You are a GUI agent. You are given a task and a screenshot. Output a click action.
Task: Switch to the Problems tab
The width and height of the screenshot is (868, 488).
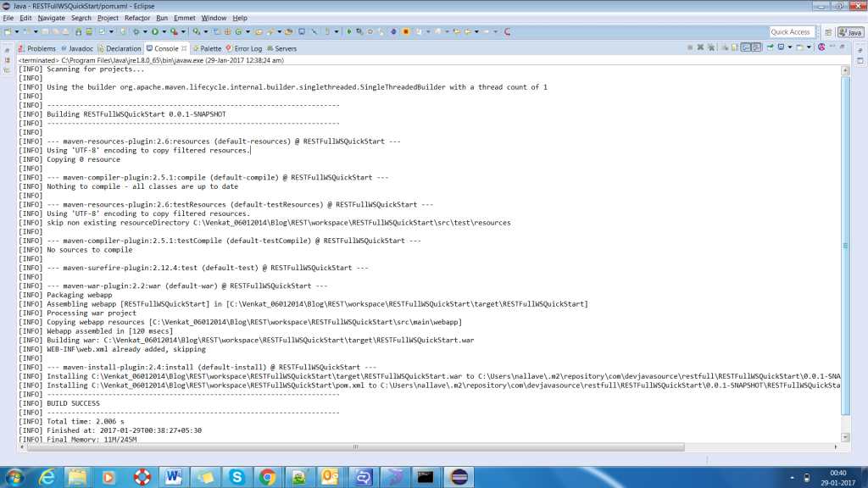[36, 49]
